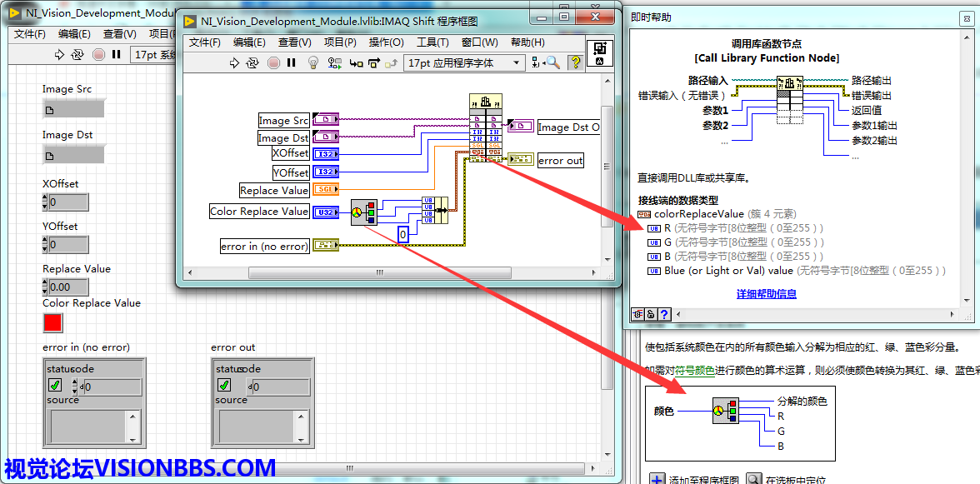Click the red Color Replace Value swatch
980x484 pixels.
click(x=52, y=322)
